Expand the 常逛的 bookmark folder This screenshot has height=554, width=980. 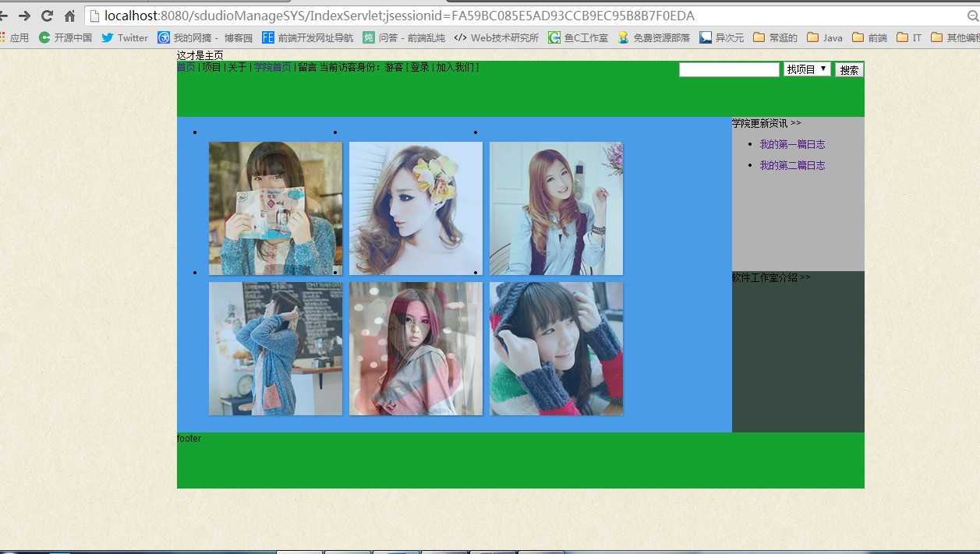click(775, 37)
